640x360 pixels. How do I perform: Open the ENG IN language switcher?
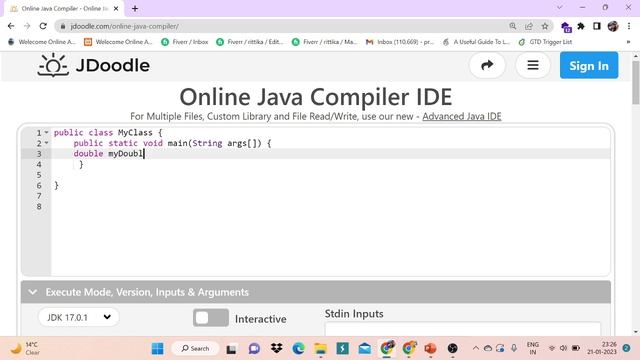click(533, 348)
